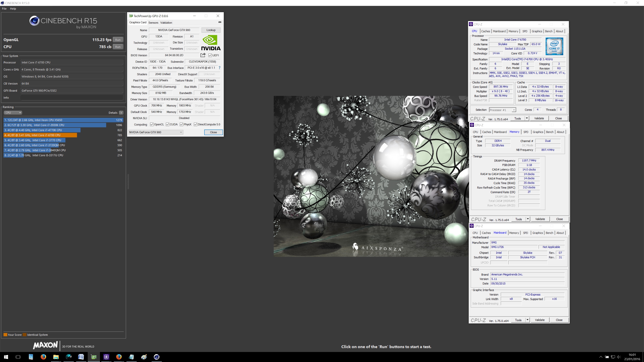The height and width of the screenshot is (362, 644).
Task: Switch to CPU-Z taskbar icon
Action: pyautogui.click(x=106, y=357)
